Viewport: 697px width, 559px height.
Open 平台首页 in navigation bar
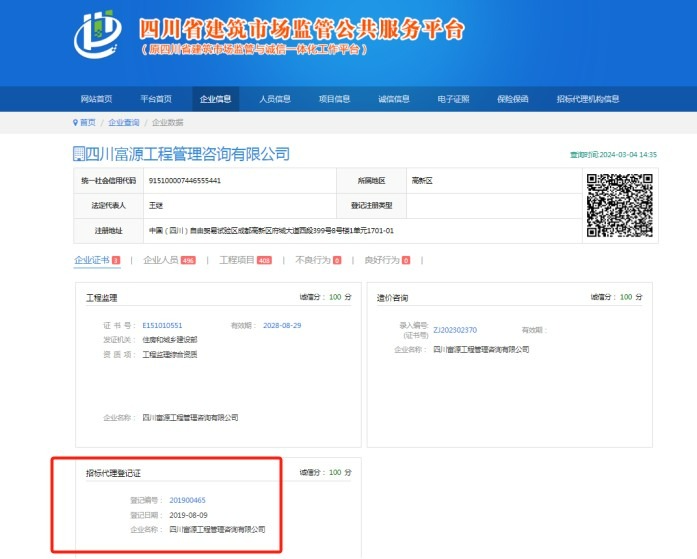tap(156, 99)
